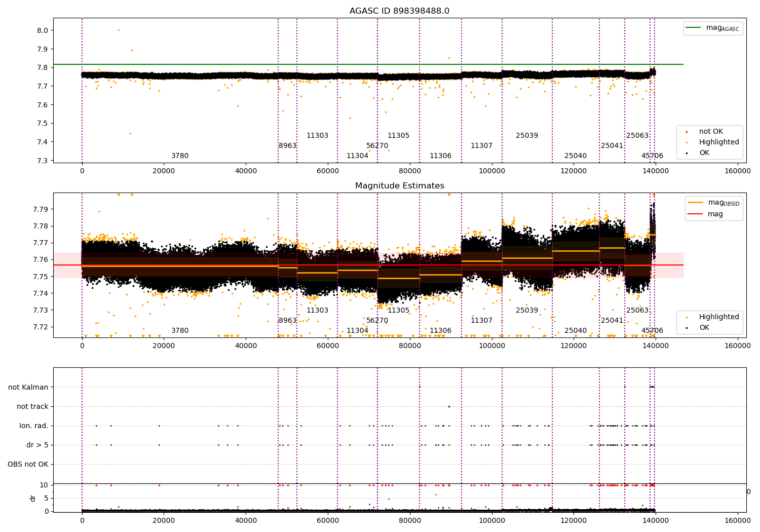The image size is (760, 532).
Task: Click the 7.5 y-axis tick label
Action: 43,123
